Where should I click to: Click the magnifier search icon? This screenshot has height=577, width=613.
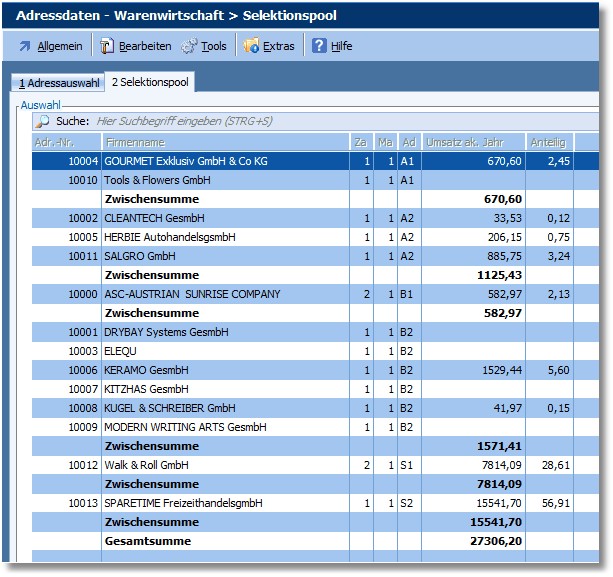(43, 121)
